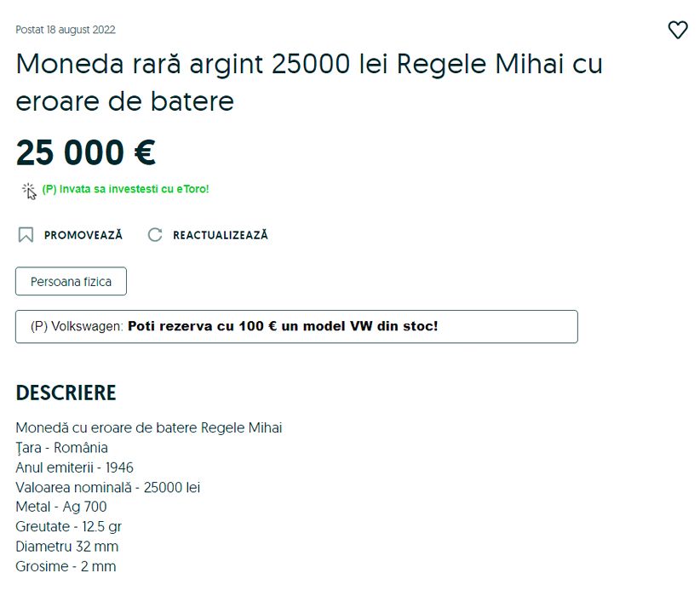Click the Valoarea nominală - 25000 lei line
The image size is (700, 596).
(107, 488)
